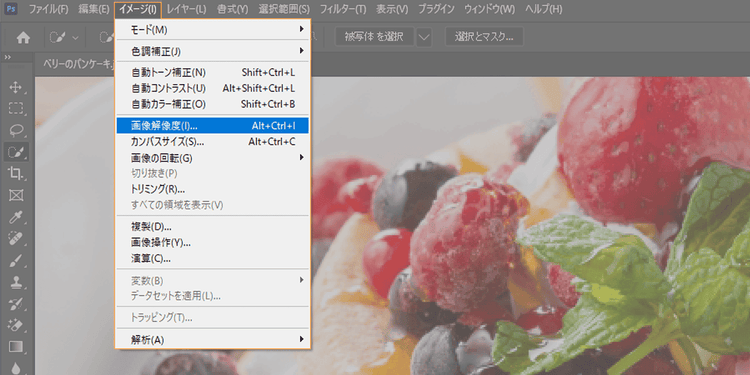
Task: Select the Quick Selection tool in toolbar
Action: (x=16, y=152)
